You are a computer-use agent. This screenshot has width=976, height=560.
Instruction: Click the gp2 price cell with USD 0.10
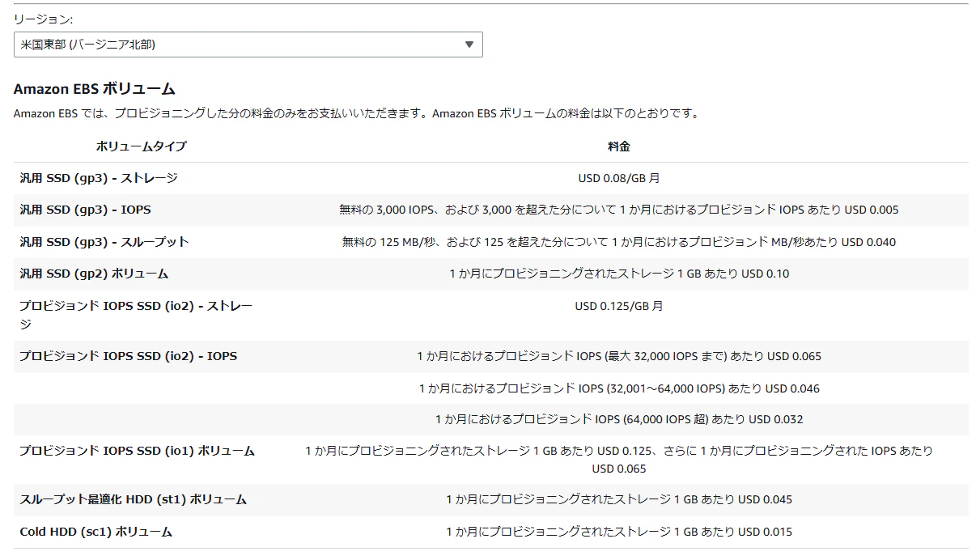[x=619, y=274]
